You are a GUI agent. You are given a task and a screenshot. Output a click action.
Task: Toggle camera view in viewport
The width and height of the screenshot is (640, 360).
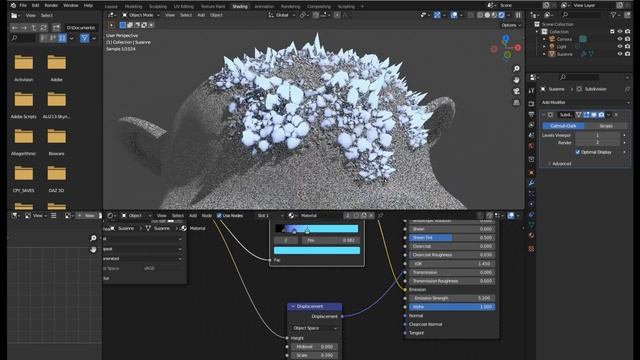[516, 91]
